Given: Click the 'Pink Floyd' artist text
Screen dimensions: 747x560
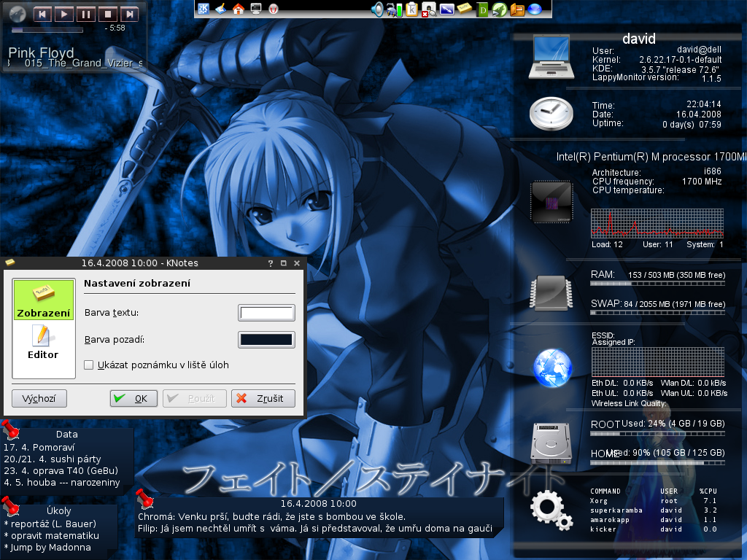Looking at the screenshot, I should coord(42,52).
